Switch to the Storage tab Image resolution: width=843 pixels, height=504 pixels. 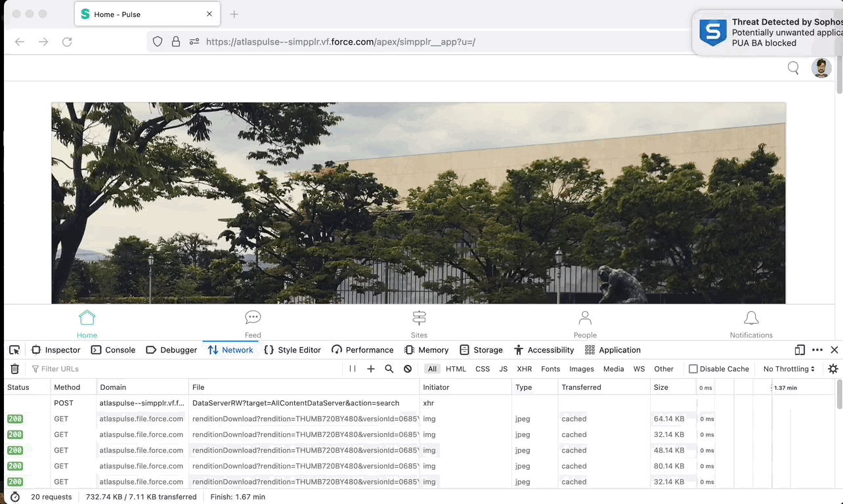tap(481, 350)
